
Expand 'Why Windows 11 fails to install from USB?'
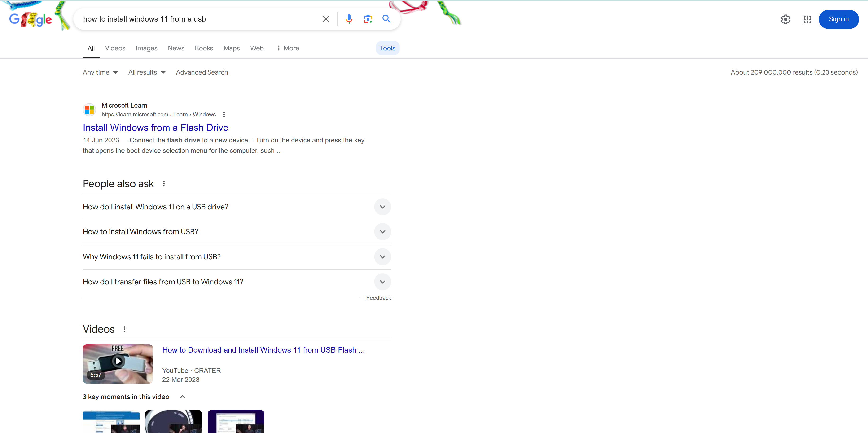237,257
